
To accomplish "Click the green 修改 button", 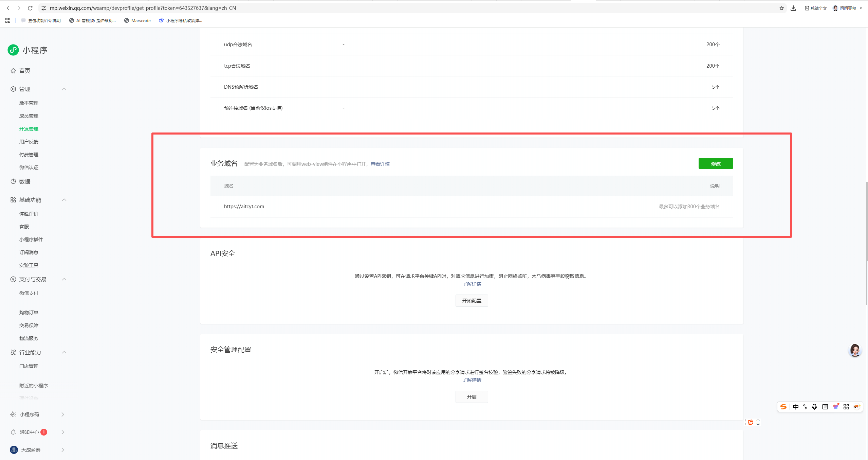I will 716,163.
